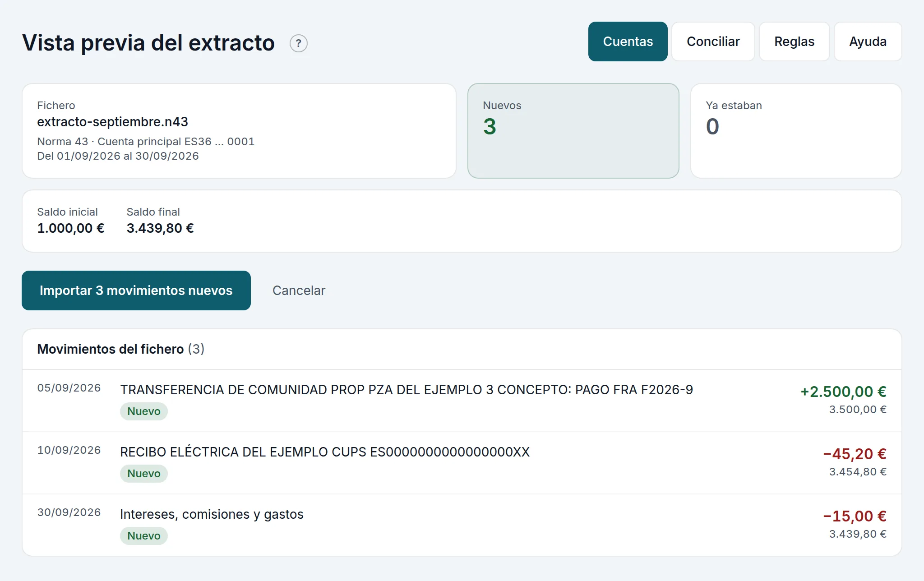Click the Nuevo badge on the electricity receipt
924x581 pixels.
pos(143,474)
